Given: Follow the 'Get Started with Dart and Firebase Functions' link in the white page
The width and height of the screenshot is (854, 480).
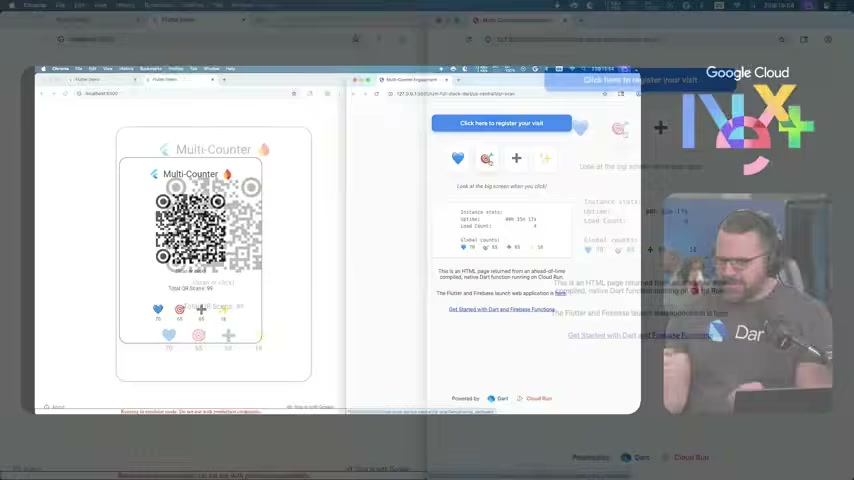Looking at the screenshot, I should pos(501,309).
